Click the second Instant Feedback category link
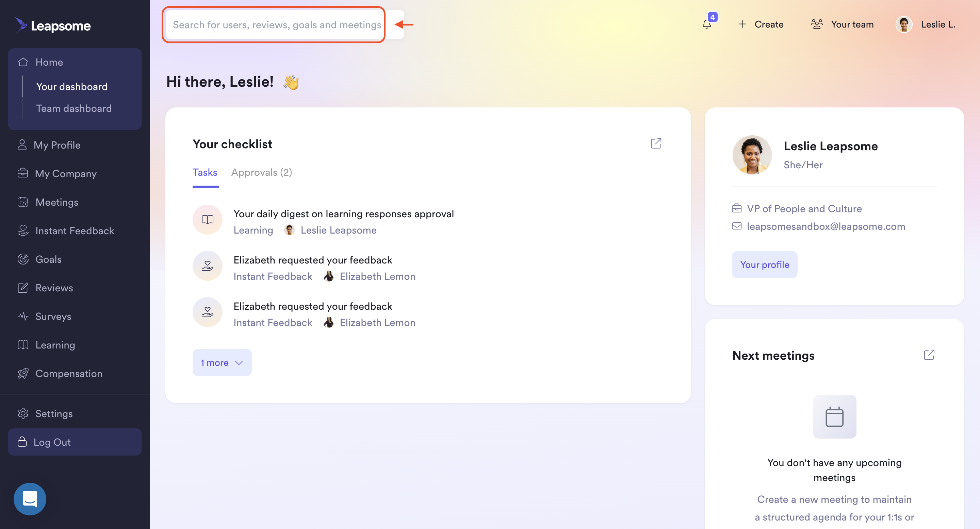Screen dimensions: 980x529 click(x=273, y=323)
